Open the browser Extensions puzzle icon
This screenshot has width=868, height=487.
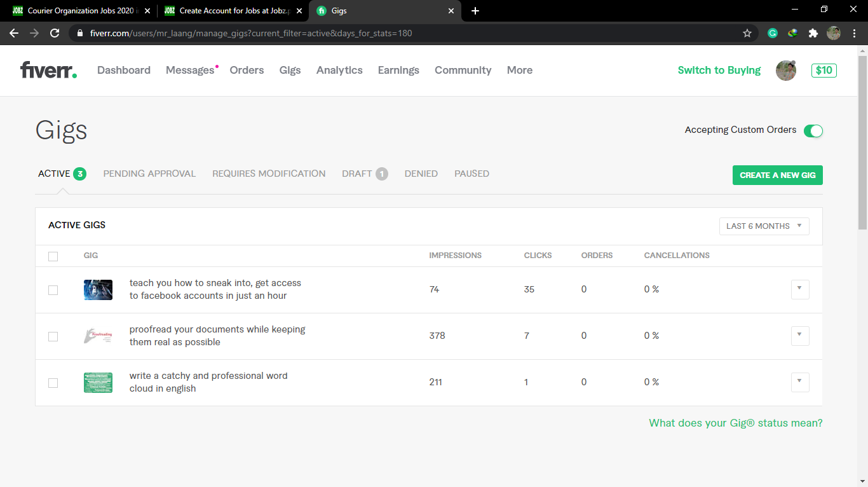point(813,33)
